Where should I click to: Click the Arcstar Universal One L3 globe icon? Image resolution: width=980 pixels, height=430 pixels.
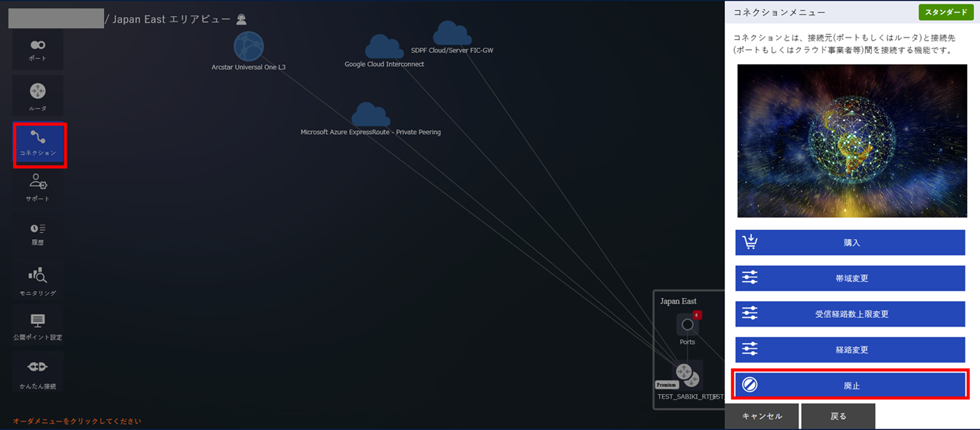249,46
